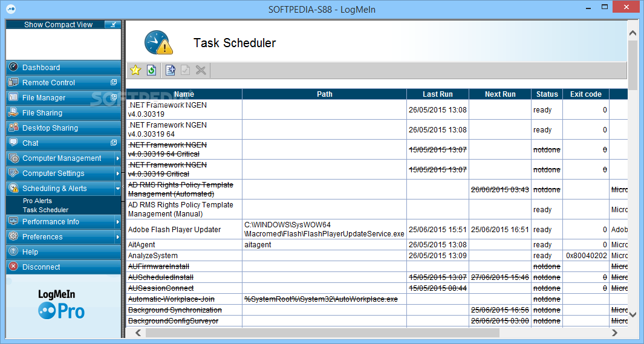
Task: Collapse Scheduling & Alerts submenu arrow
Action: (117, 189)
